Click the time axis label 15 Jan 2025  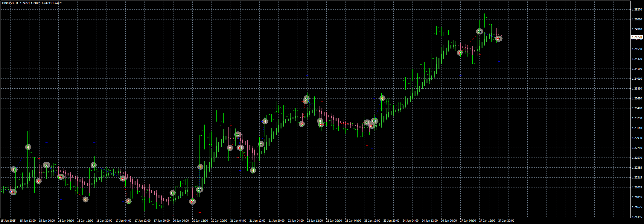click(x=8, y=221)
